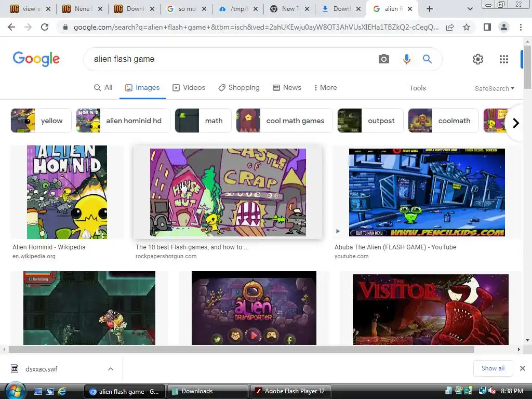Open 'The 10 best Flash games' link
The image size is (532, 399).
point(192,247)
